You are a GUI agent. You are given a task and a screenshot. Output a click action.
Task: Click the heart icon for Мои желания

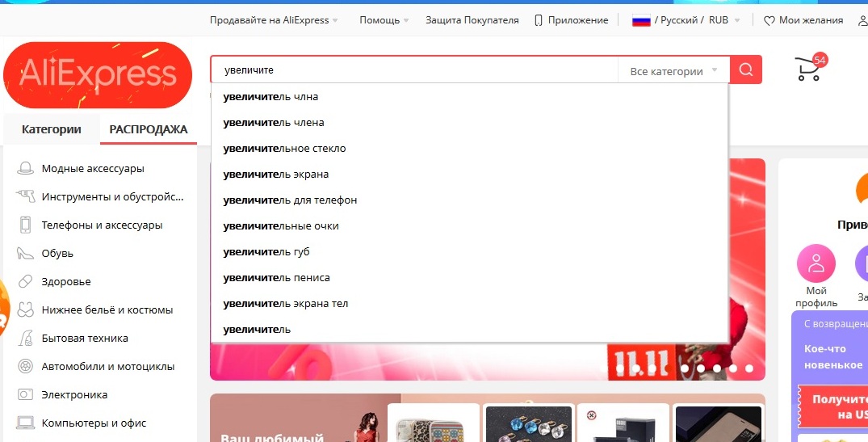pyautogui.click(x=769, y=20)
